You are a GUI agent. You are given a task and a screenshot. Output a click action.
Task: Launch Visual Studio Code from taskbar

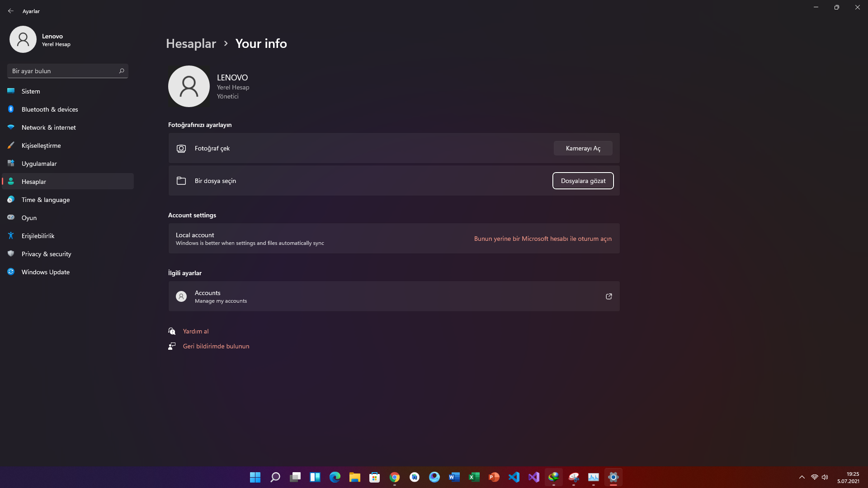(x=514, y=477)
